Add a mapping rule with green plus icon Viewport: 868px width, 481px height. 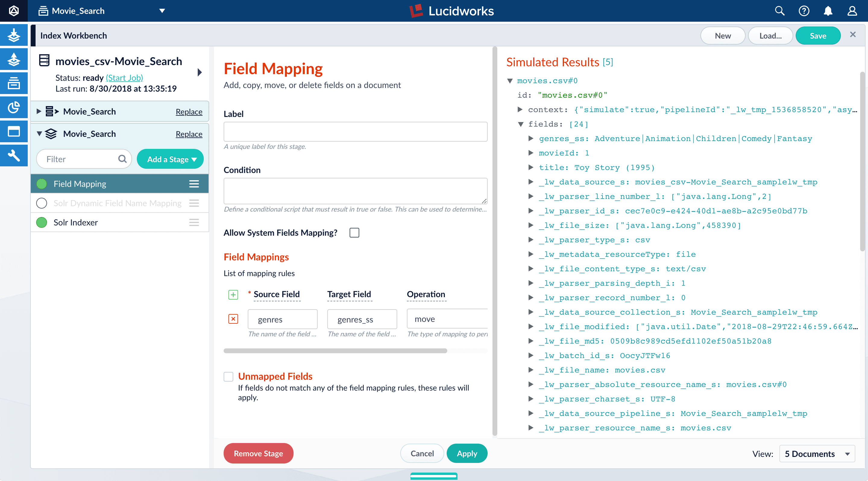233,295
